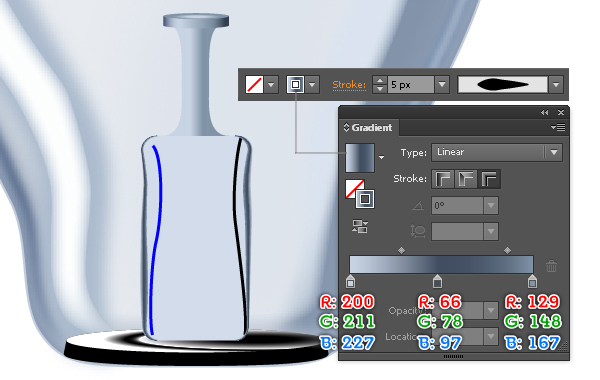Click the orange Stroke link

coord(349,85)
